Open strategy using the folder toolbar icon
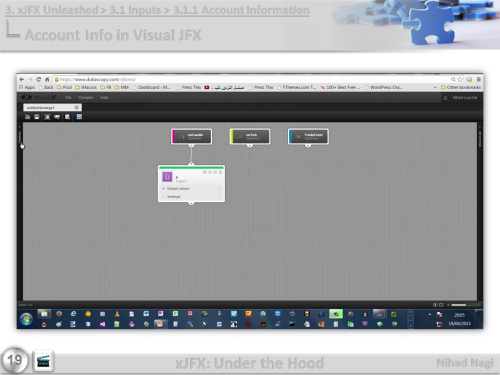Screen dimensions: 500x375 pos(27,117)
